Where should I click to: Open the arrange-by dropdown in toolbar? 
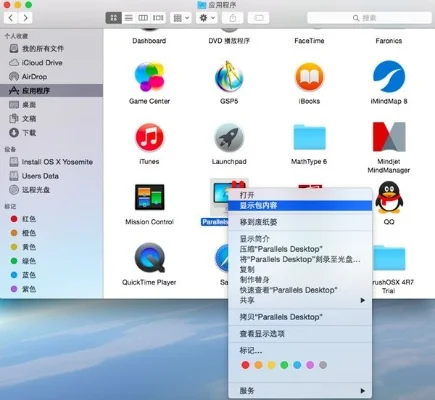tap(181, 18)
